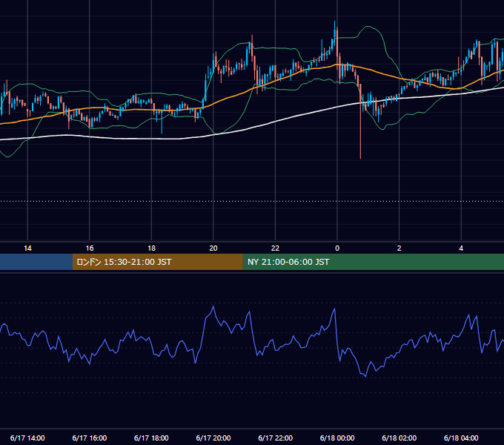Click the 2 hour label on price chart axis
Screen dimensions: 504x445
pyautogui.click(x=399, y=248)
